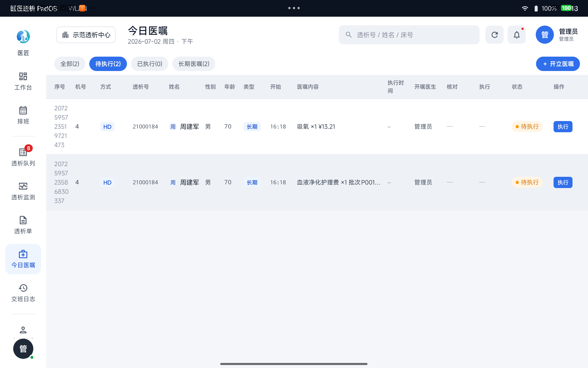Switch to the 待执行(2) tab

(x=108, y=64)
